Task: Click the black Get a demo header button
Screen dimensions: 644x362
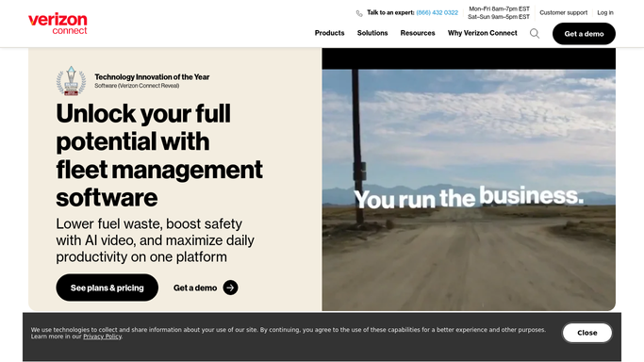Action: tap(584, 34)
